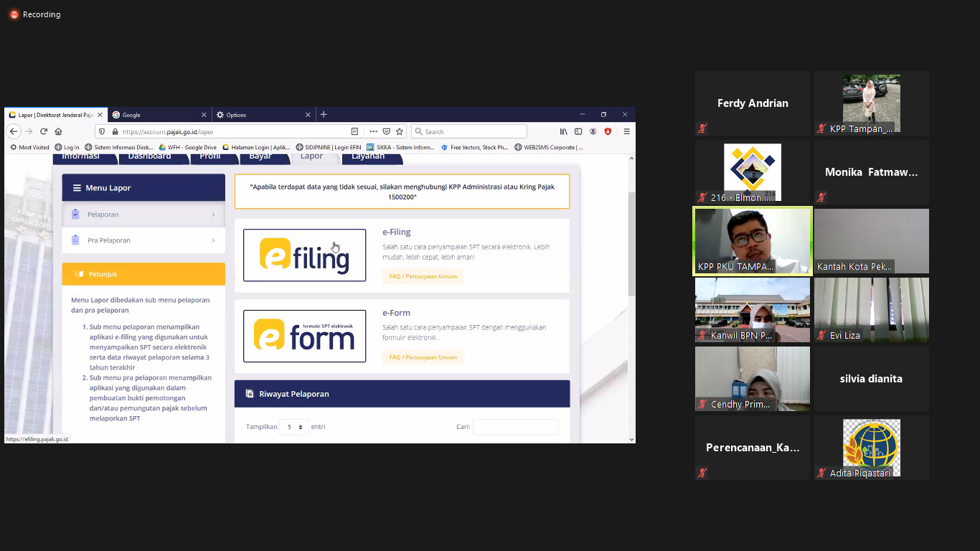Click the e-Filing FAQ / Pertanyaan Umum button
The image size is (980, 551).
[423, 276]
